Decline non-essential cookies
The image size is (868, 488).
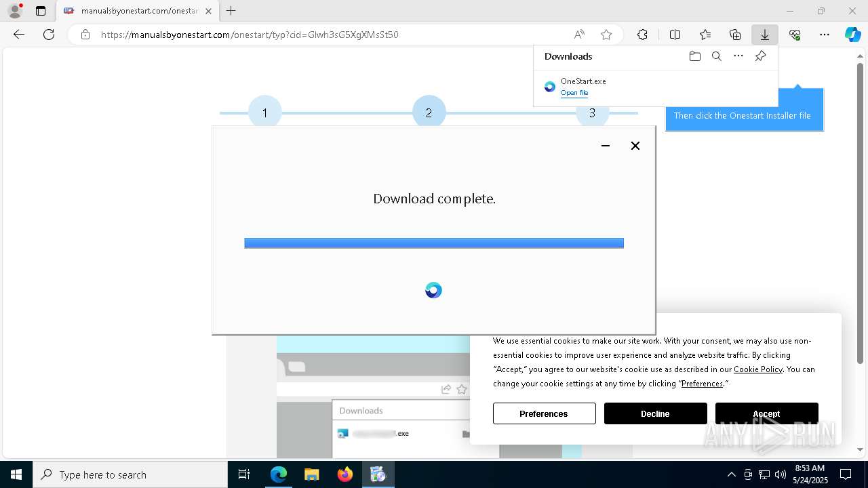click(655, 413)
